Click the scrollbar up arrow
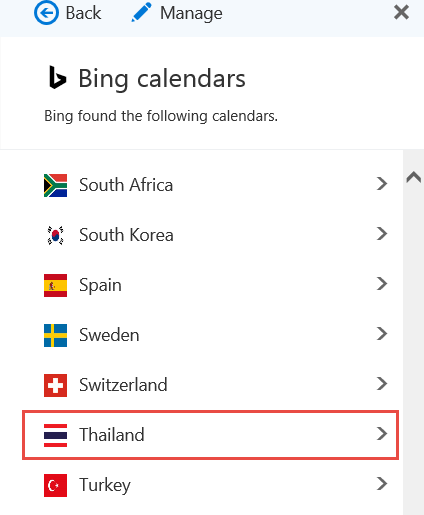Image resolution: width=424 pixels, height=515 pixels. pos(413,177)
